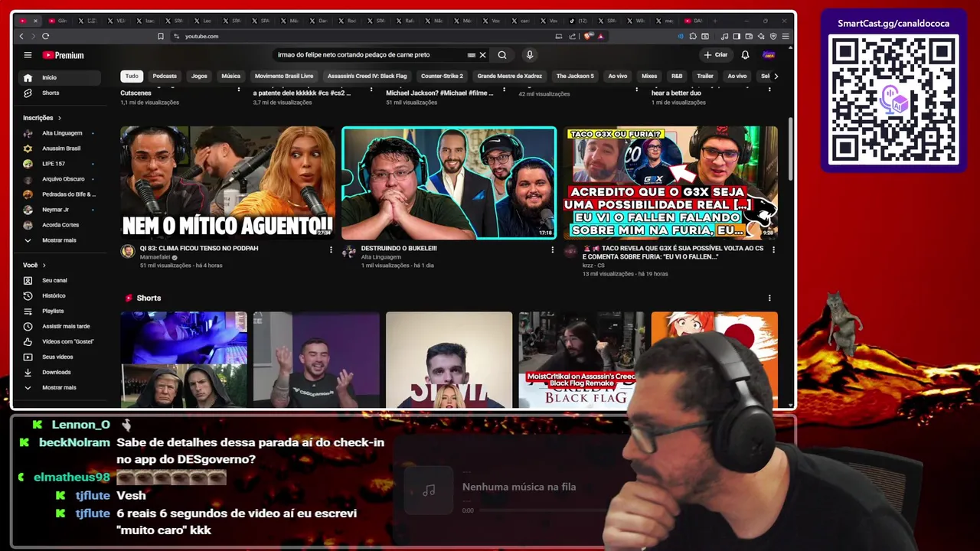Expand the Você section
980x551 pixels.
[x=34, y=265]
